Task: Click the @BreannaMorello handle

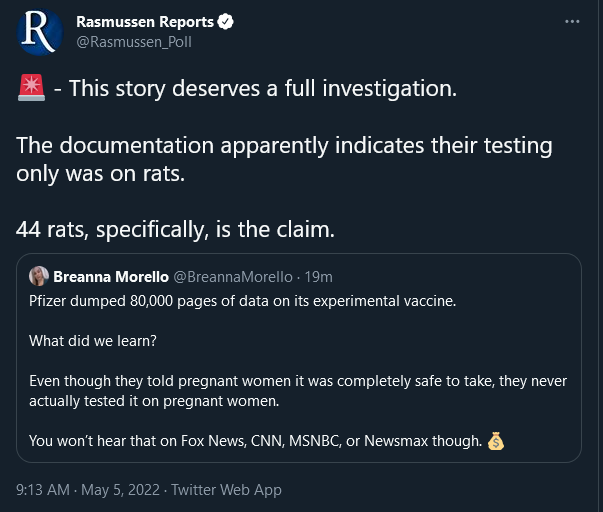Action: coord(233,277)
